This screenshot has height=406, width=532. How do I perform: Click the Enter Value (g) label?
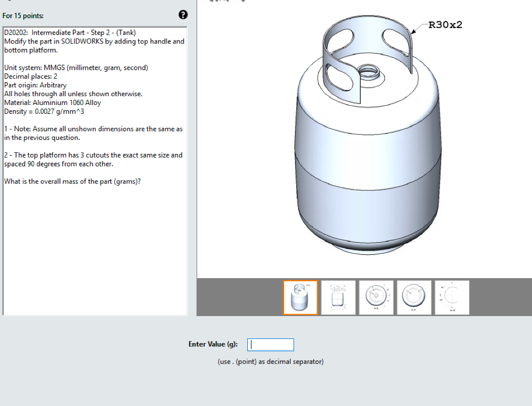click(213, 344)
